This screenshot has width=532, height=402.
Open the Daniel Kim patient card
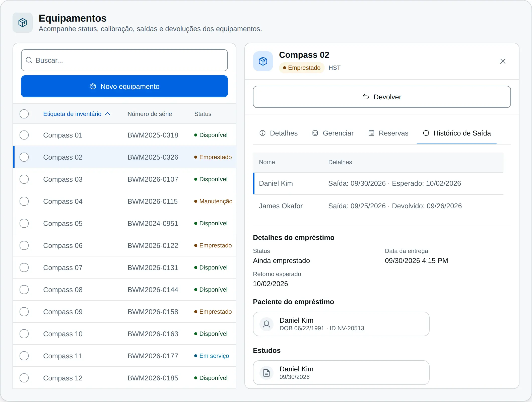[341, 324]
